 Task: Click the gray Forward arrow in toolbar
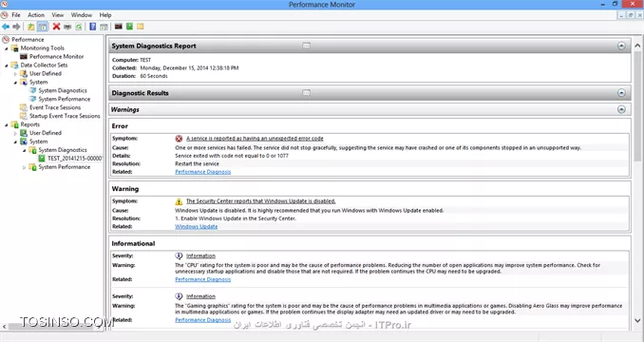(x=16, y=27)
